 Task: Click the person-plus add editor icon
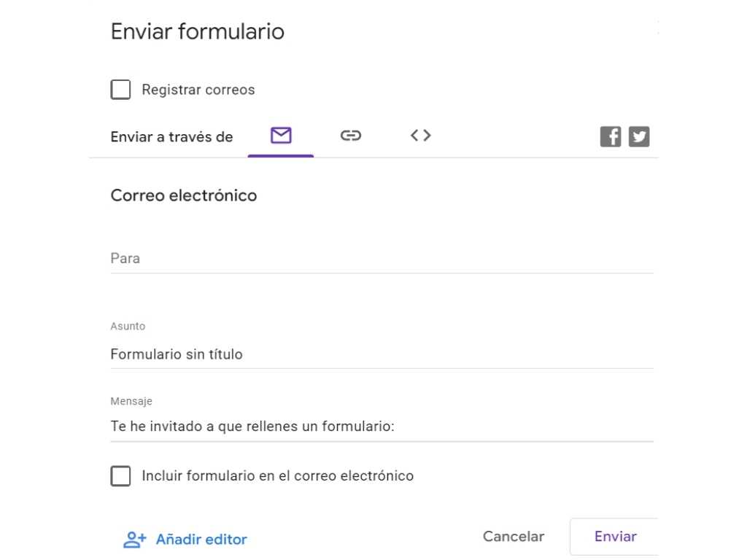[134, 539]
